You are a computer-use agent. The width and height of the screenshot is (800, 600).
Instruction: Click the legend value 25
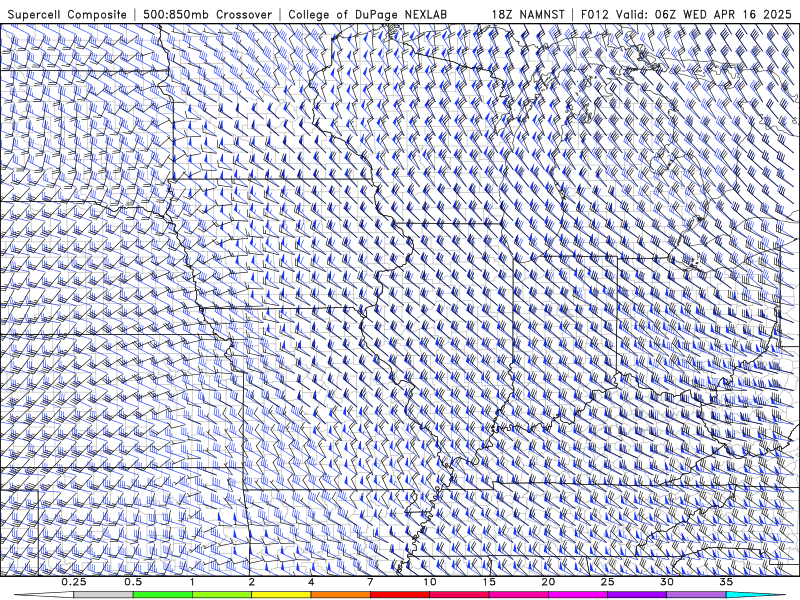pos(608,582)
